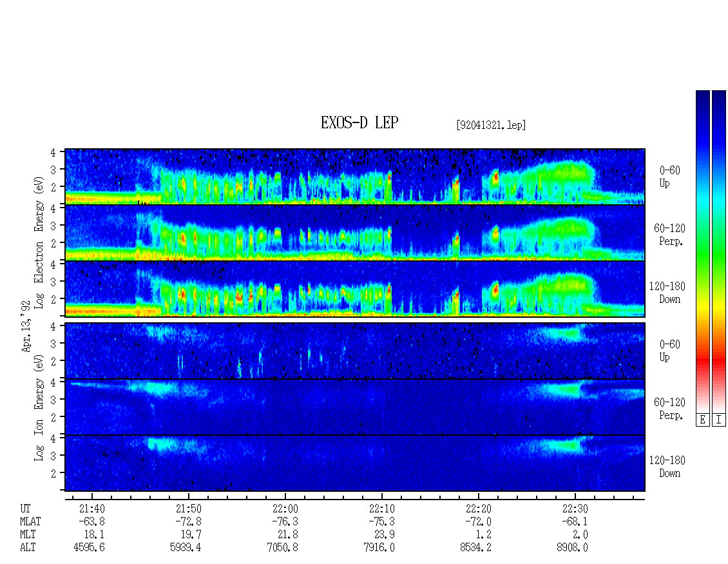This screenshot has height=564, width=728.
Task: Click the MLAT value '-72.0'
Action: [478, 521]
